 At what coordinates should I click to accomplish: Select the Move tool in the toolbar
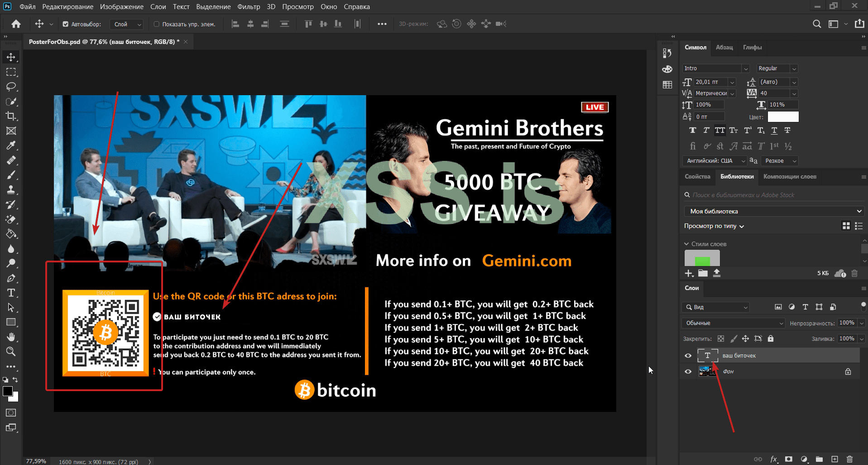click(11, 57)
